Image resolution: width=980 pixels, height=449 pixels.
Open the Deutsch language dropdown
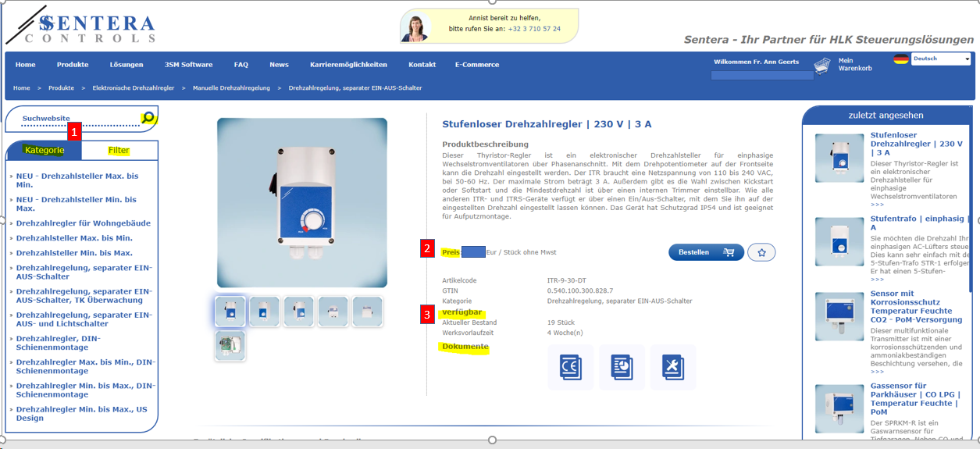click(x=941, y=59)
